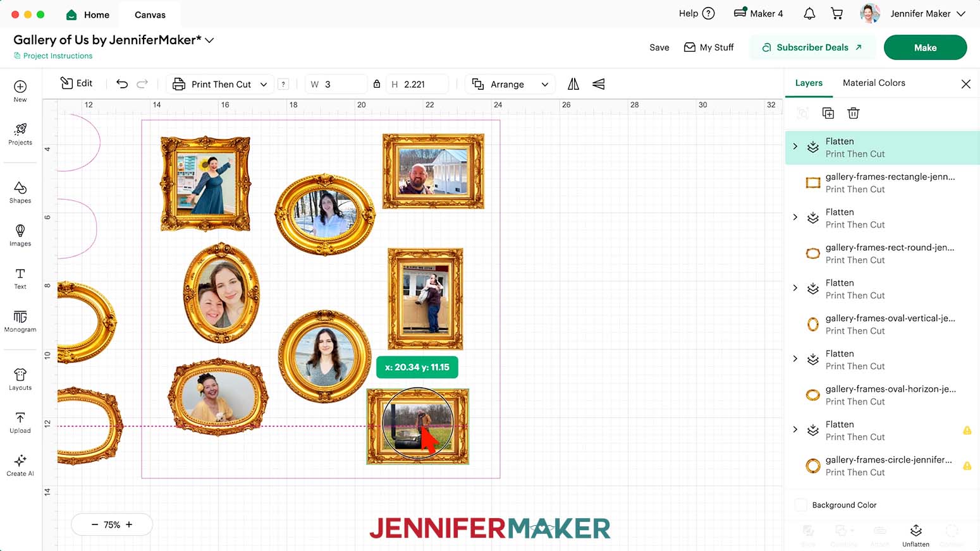Click the Flip horizontal icon
Image resolution: width=980 pixels, height=551 pixels.
(573, 84)
